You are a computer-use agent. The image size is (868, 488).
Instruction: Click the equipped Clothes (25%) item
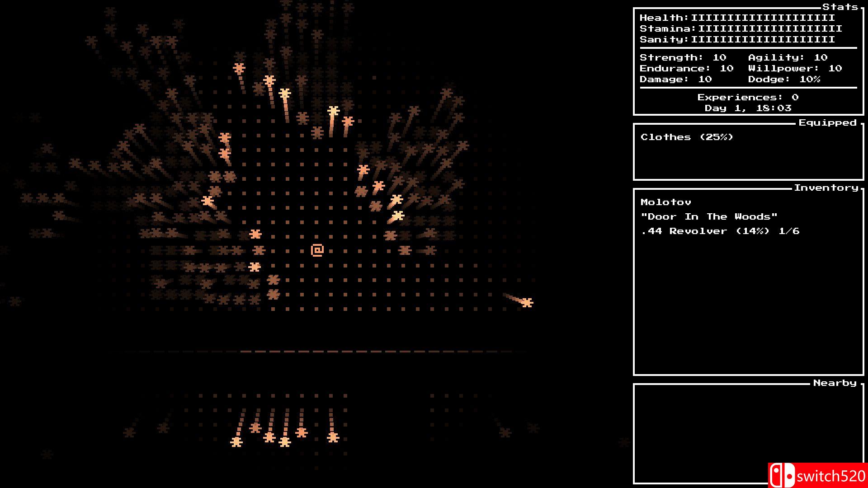(687, 137)
